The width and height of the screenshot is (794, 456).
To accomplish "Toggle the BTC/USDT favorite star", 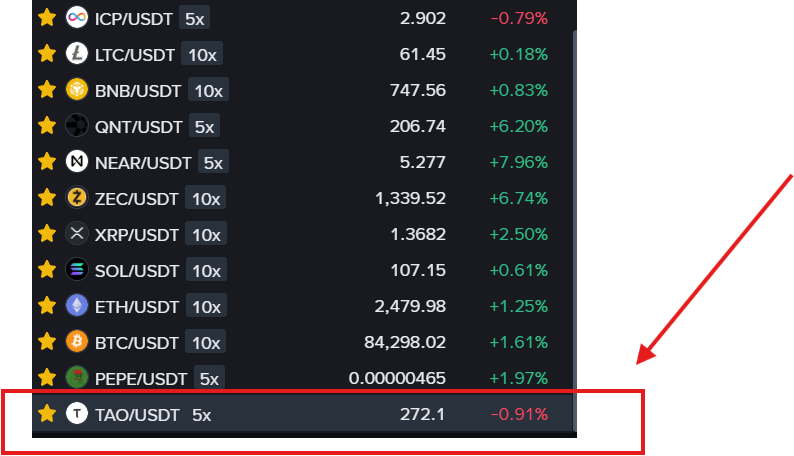I will pyautogui.click(x=47, y=342).
